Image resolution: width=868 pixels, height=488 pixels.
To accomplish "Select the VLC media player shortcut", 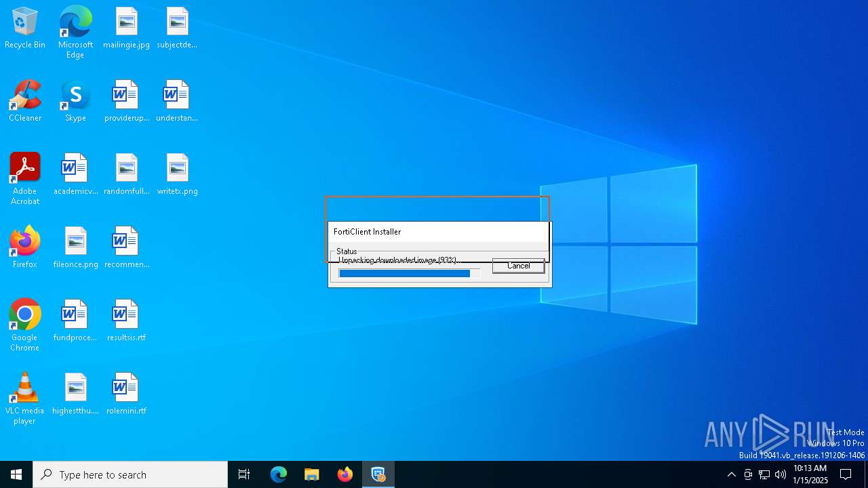I will [25, 399].
